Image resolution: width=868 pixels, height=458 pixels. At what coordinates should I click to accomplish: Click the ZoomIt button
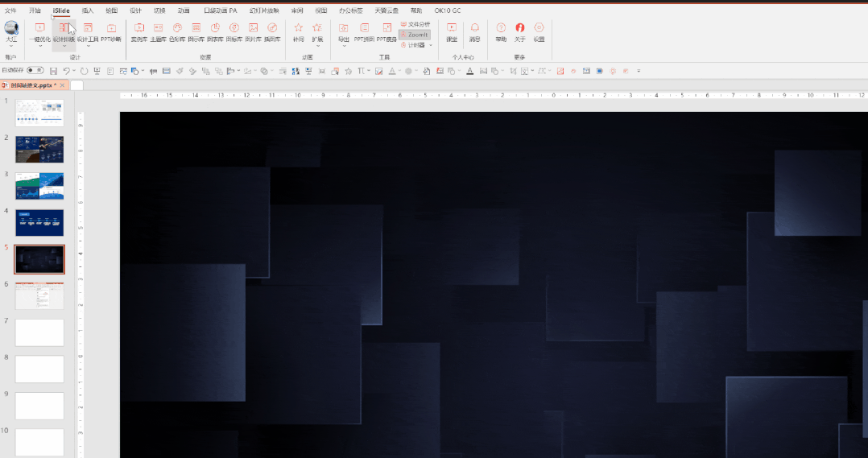click(415, 35)
